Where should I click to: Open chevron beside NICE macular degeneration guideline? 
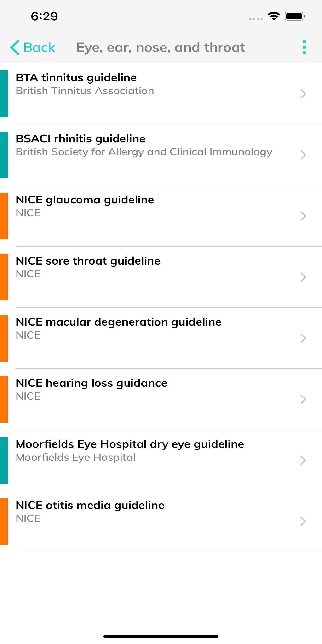(x=303, y=338)
